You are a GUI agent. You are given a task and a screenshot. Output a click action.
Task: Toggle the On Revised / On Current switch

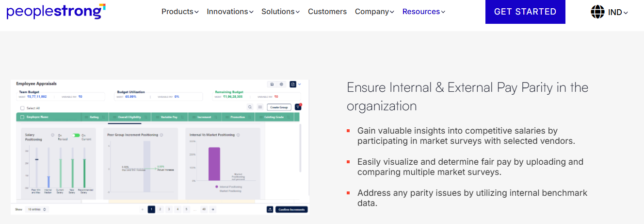pyautogui.click(x=76, y=136)
